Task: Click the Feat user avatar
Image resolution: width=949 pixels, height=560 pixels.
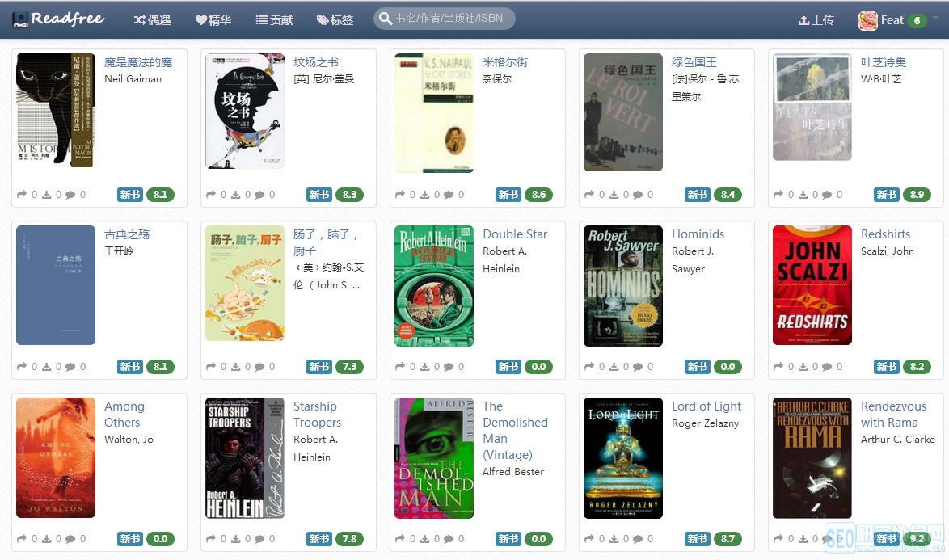Action: [868, 20]
